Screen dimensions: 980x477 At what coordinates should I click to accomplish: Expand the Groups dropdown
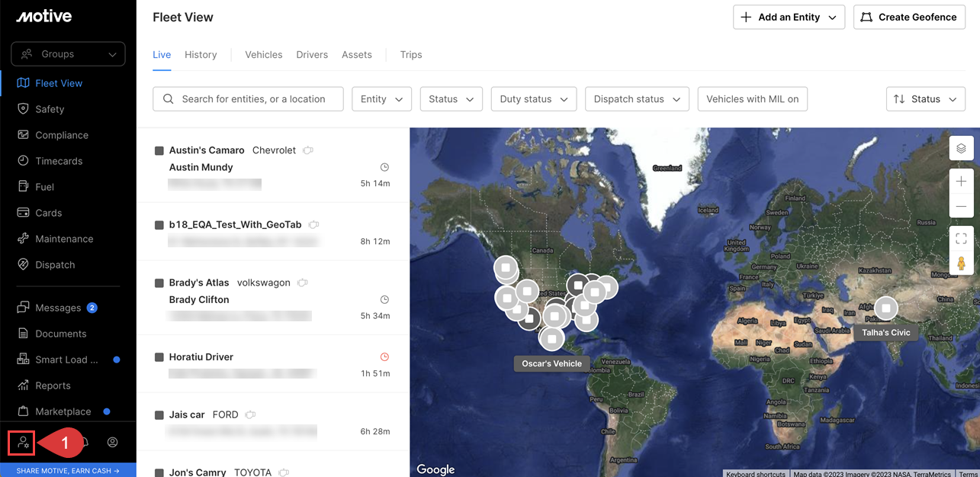pos(69,54)
